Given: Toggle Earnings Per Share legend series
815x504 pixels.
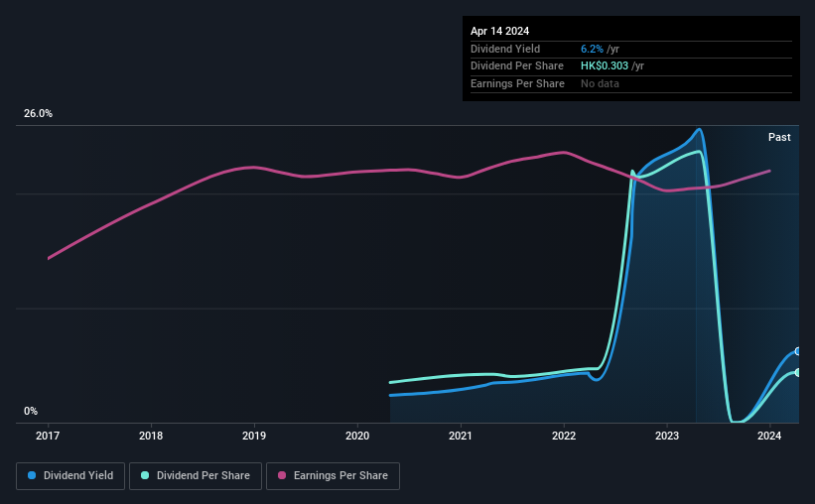Looking at the screenshot, I should 333,476.
